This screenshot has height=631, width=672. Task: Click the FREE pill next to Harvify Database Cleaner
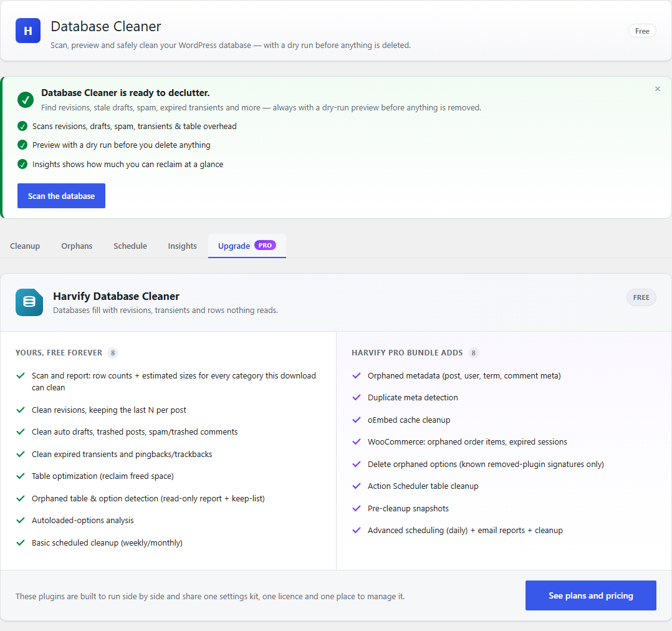(641, 297)
